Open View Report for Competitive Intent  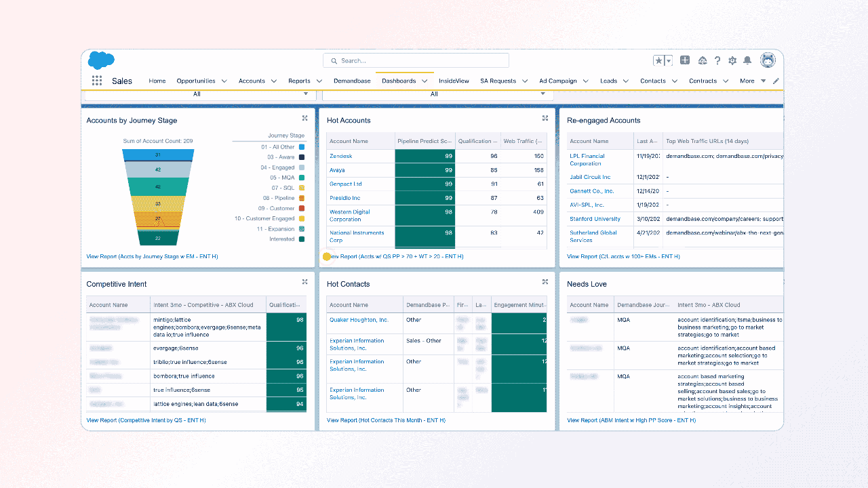(146, 420)
